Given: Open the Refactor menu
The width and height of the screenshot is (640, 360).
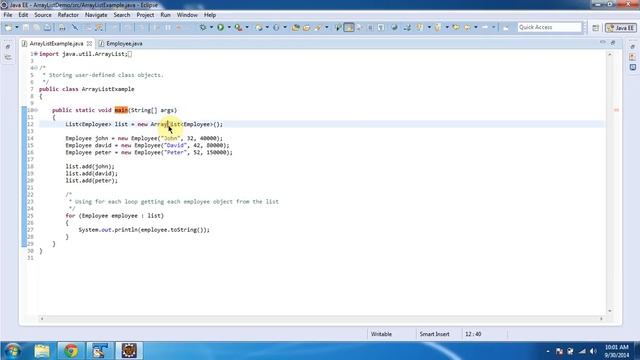Looking at the screenshot, I should point(68,15).
